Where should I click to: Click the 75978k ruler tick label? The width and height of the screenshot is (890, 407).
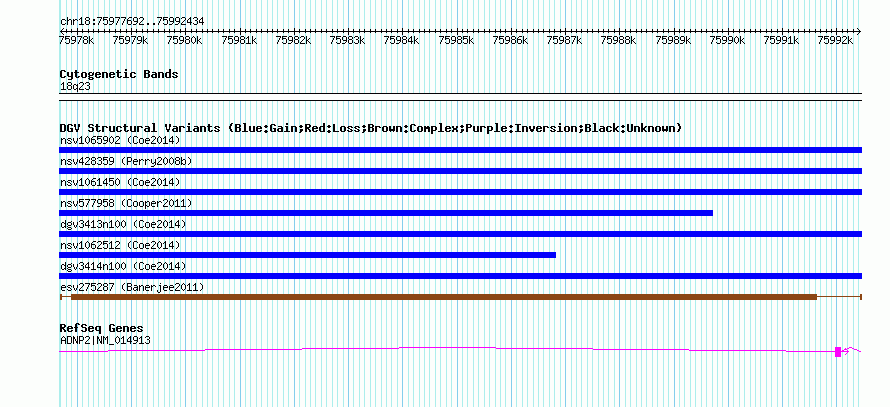pos(77,40)
